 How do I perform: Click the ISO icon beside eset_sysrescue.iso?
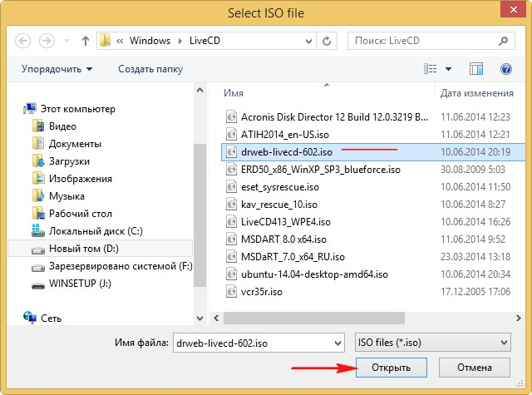point(231,186)
